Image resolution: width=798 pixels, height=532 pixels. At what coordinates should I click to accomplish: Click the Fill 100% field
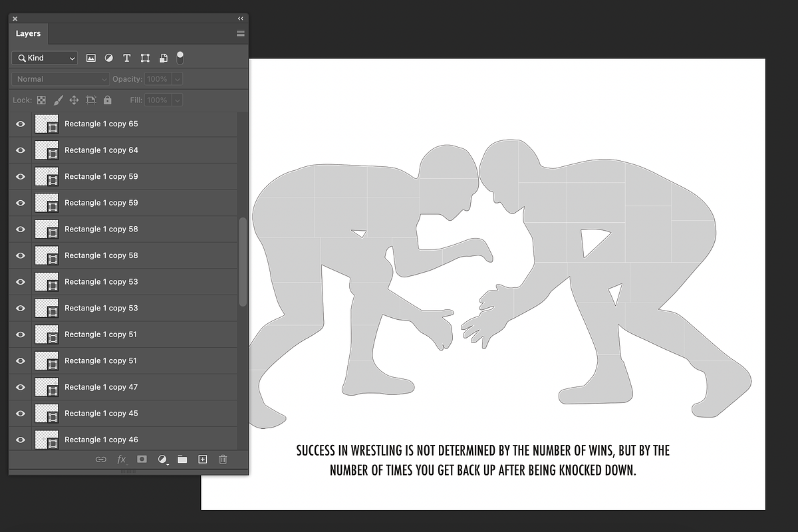coord(158,100)
